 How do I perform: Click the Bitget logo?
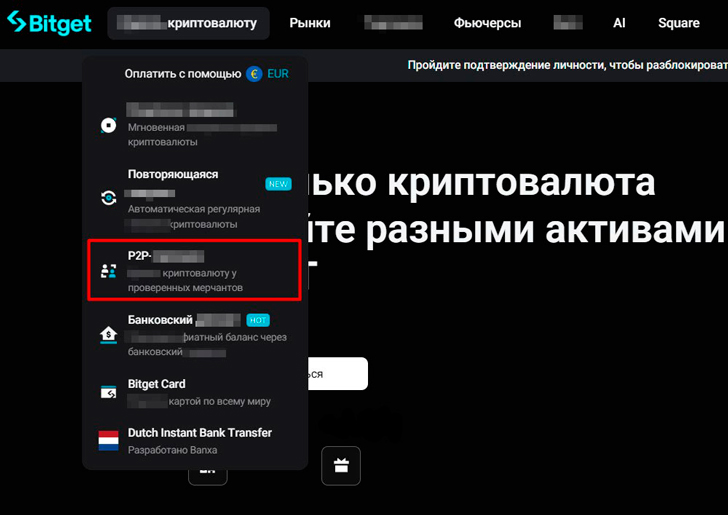click(49, 23)
